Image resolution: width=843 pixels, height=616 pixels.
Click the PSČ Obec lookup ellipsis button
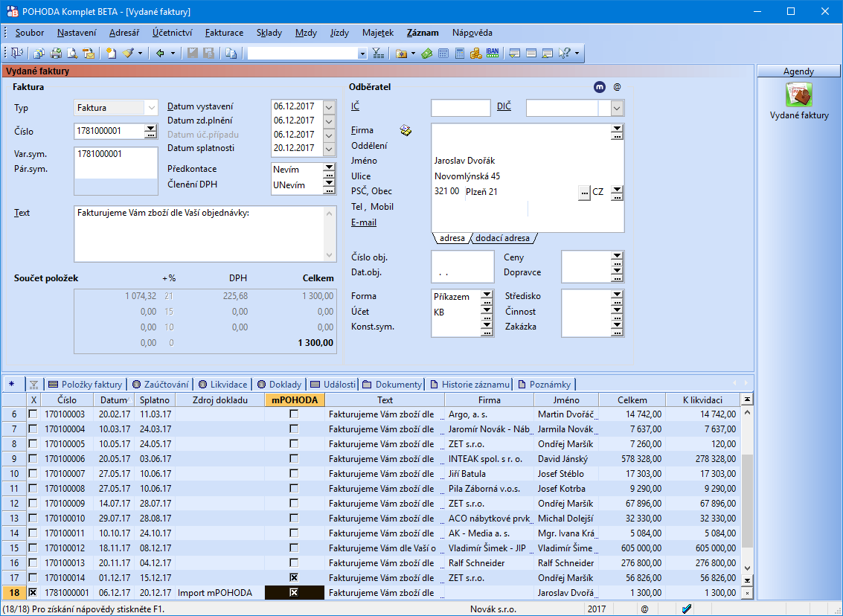[x=584, y=192]
